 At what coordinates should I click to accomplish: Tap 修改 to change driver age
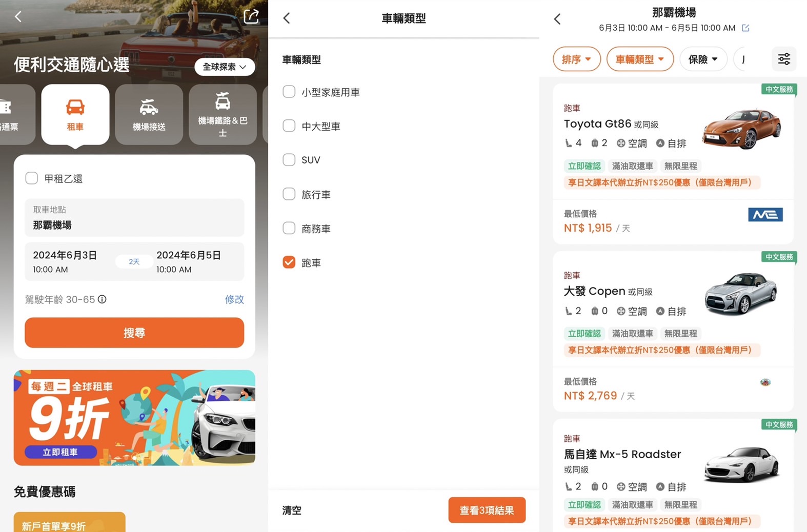(234, 299)
